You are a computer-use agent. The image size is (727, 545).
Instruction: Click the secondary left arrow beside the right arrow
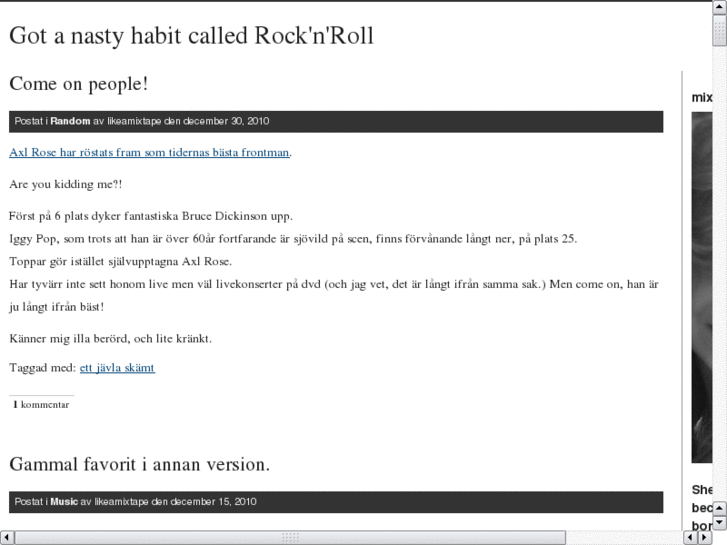691,538
